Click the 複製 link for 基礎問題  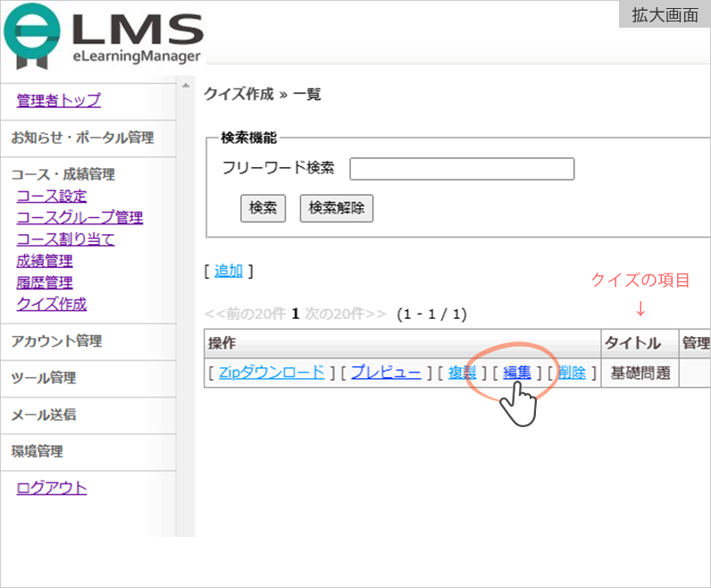tap(462, 373)
